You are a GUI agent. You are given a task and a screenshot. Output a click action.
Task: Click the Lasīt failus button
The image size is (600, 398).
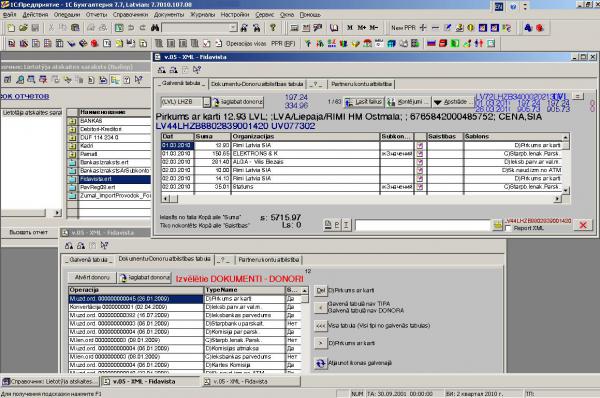point(364,102)
